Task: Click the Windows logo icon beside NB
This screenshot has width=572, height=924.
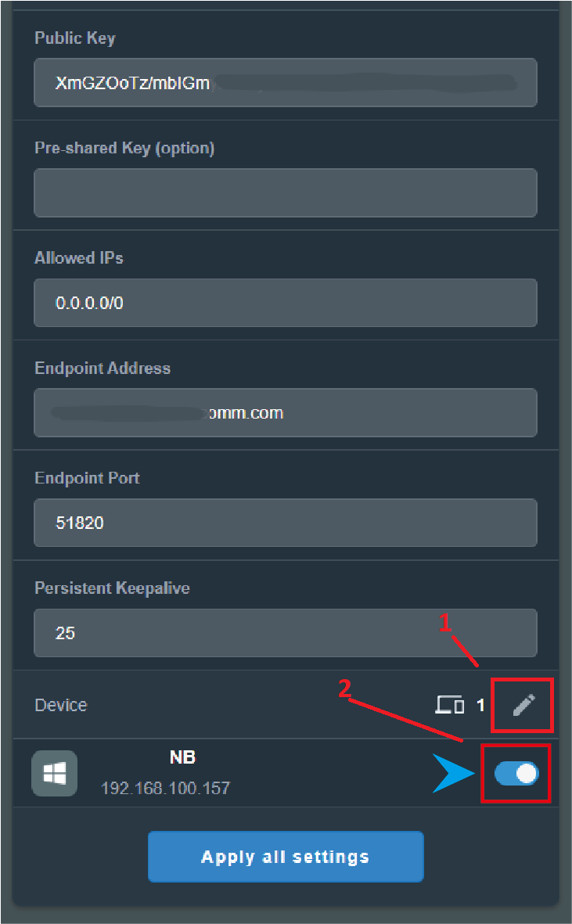Action: coord(54,773)
